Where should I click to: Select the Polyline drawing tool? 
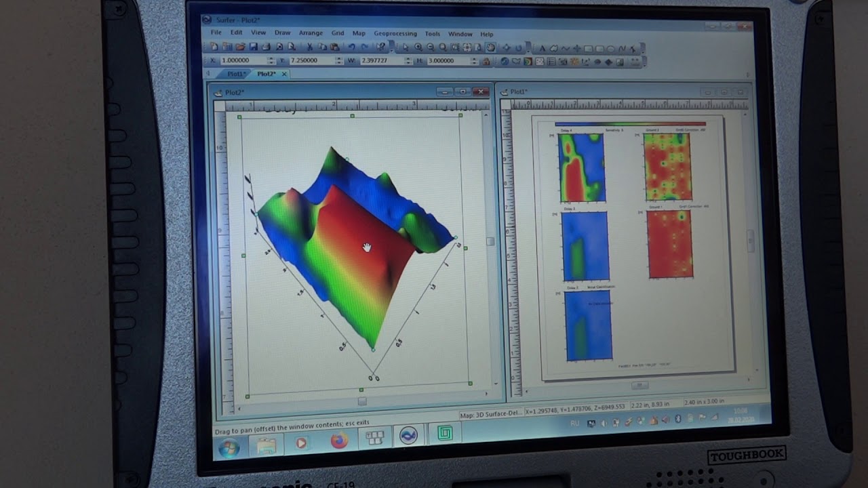click(566, 48)
